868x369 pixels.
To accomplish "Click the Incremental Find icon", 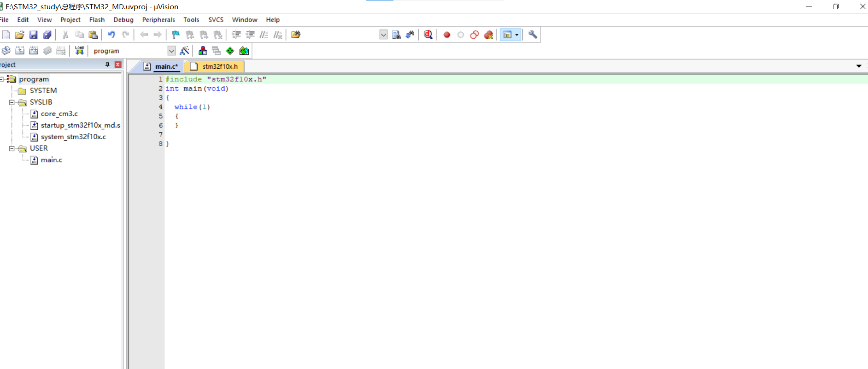I will [410, 35].
